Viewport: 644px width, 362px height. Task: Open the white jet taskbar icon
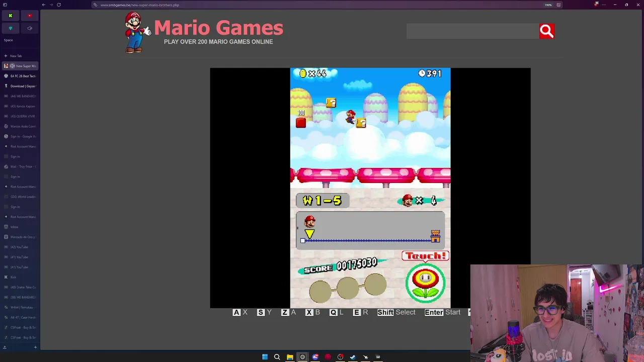coord(365,357)
